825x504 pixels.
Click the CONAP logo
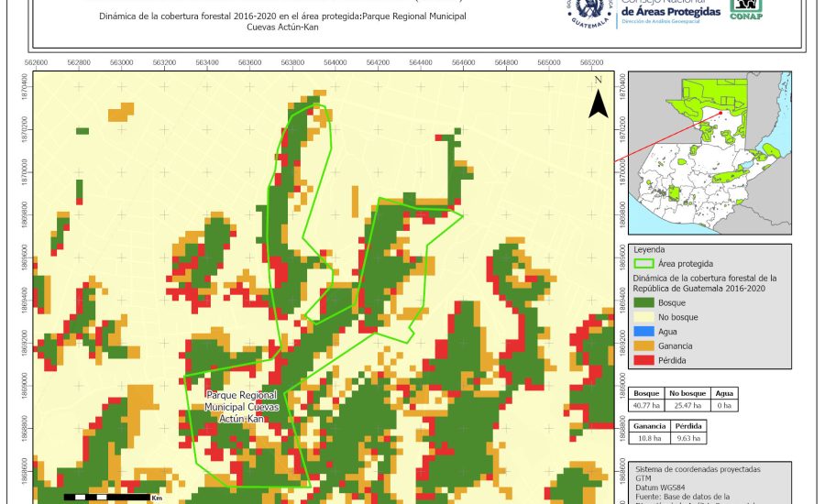click(x=745, y=9)
